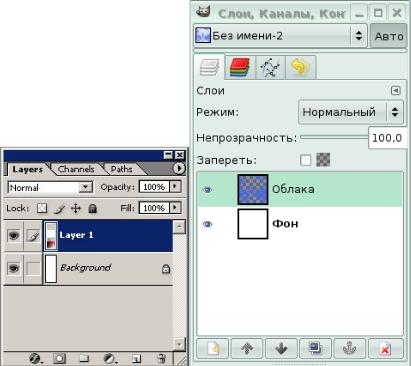Hide the Облака layer
The width and height of the screenshot is (411, 366).
[207, 190]
